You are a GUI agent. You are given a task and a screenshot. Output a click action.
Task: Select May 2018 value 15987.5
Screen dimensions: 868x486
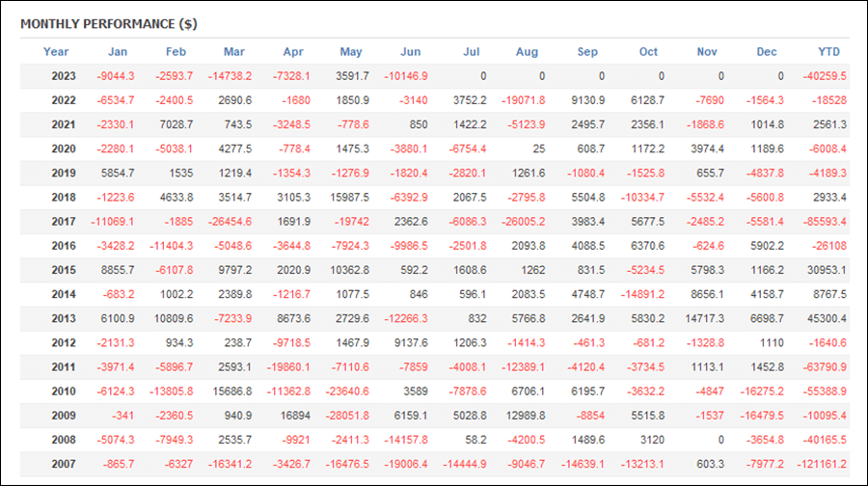(x=349, y=198)
